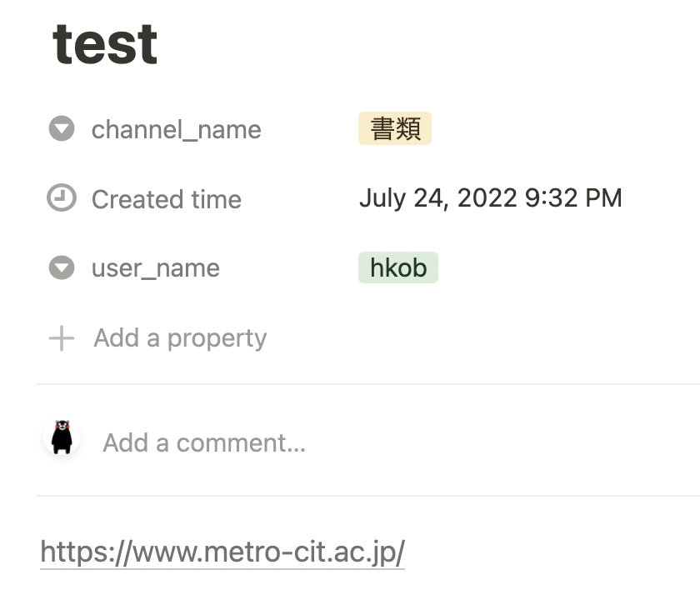Click the 'property' text in Add a property
Viewport: 700px width, 605px height.
point(217,339)
